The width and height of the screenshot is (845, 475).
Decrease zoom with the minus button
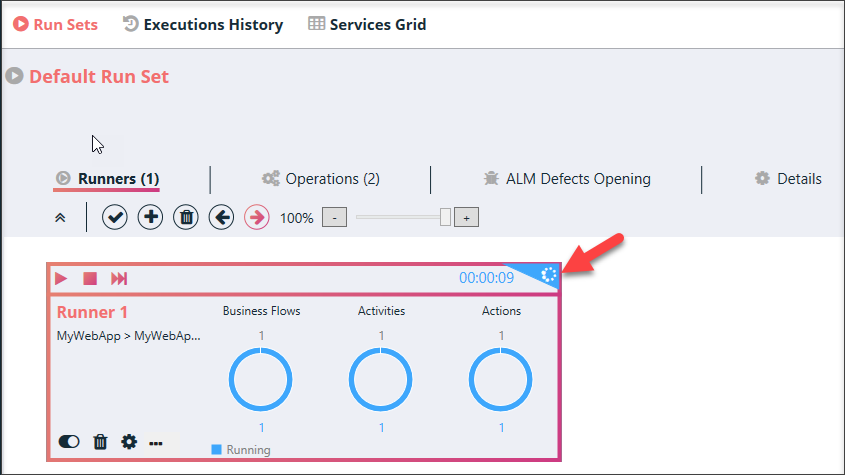tap(335, 218)
